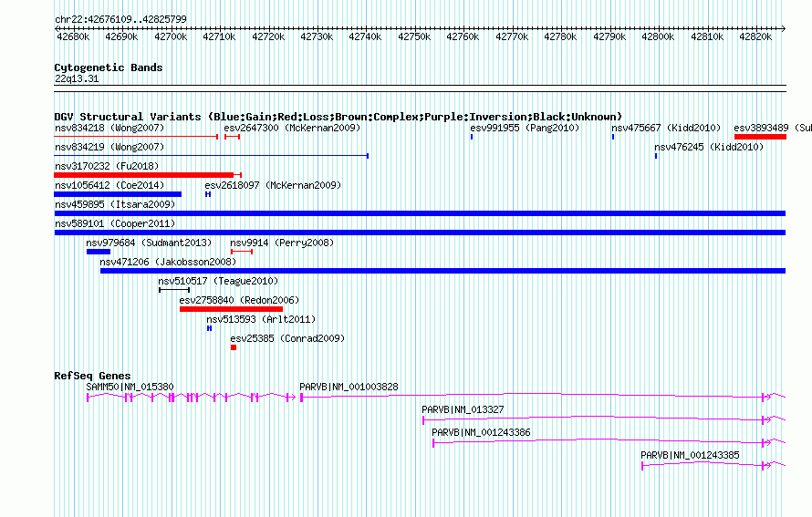Click the RefSeq Genes track title
This screenshot has width=812, height=517.
click(92, 376)
